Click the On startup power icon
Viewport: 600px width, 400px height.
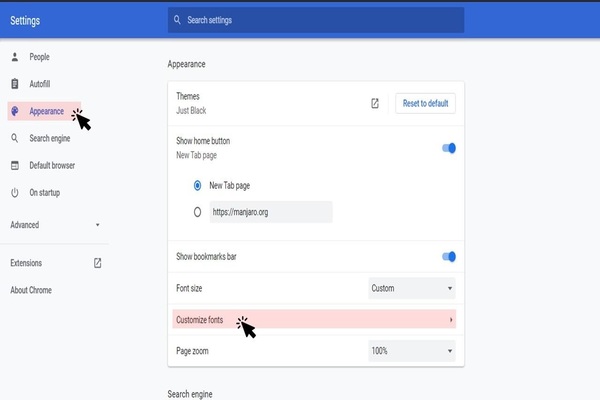point(14,192)
